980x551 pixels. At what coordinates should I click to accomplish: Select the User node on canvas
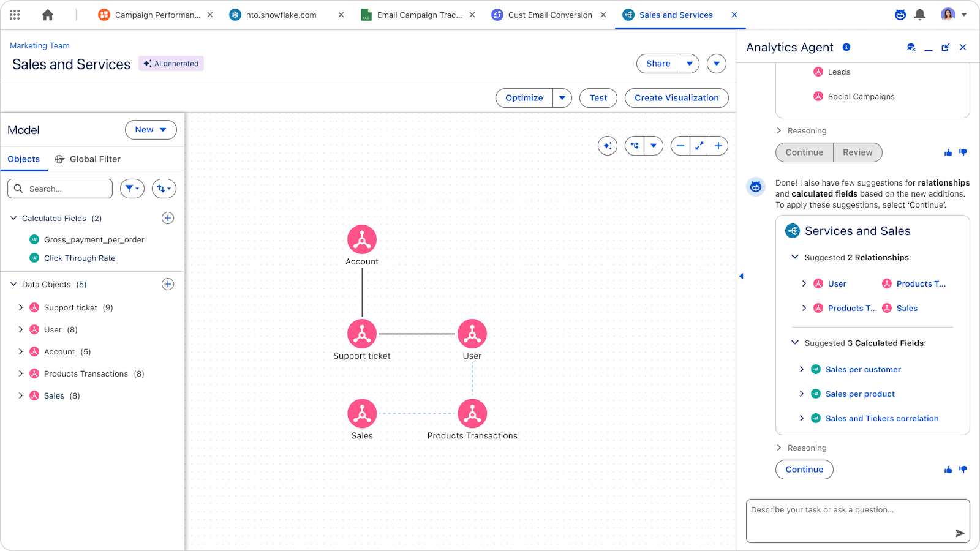[472, 334]
